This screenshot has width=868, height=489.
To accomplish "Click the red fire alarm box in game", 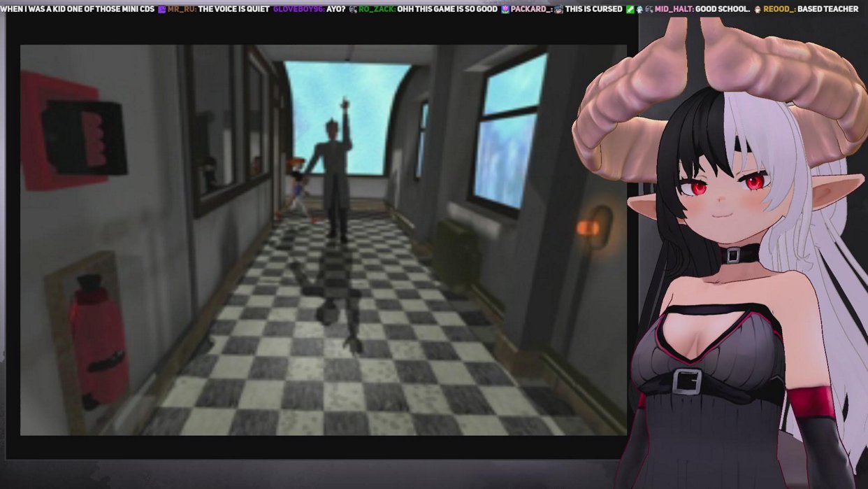I will [x=73, y=132].
